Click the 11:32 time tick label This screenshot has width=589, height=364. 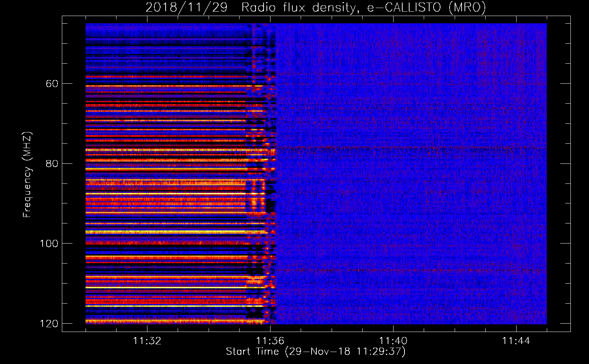(147, 341)
